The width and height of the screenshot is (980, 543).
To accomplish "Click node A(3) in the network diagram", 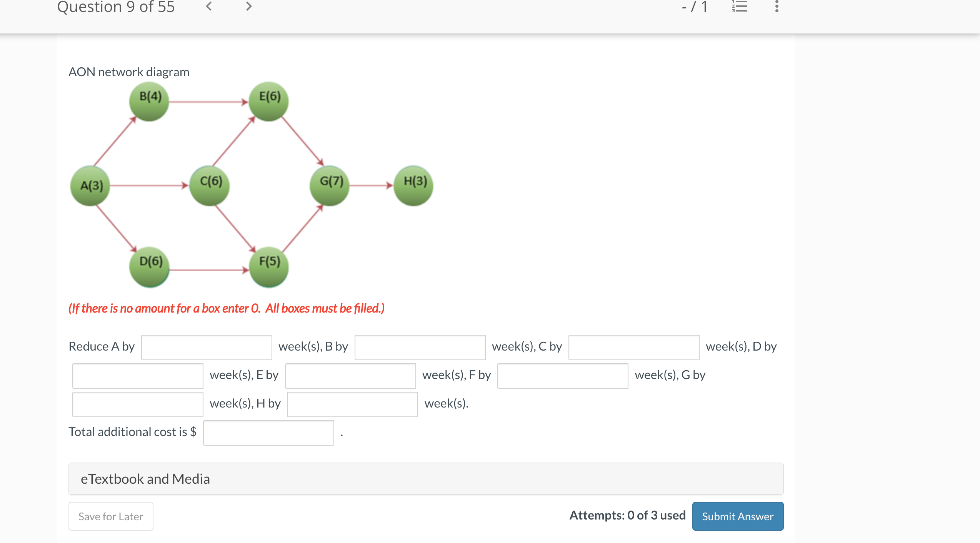I will 91,186.
